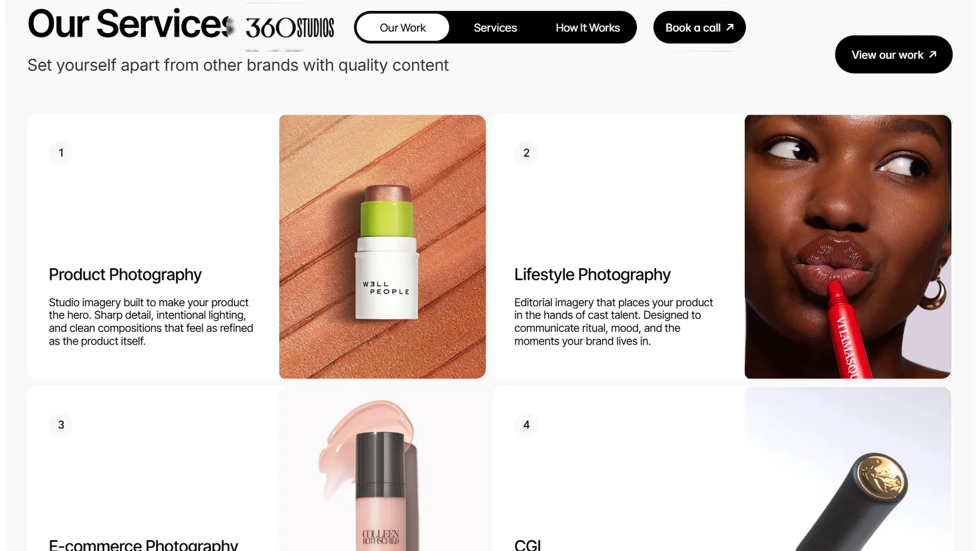Viewport: 980px width, 551px height.
Task: Select the Our Work nav tab
Action: tap(402, 28)
